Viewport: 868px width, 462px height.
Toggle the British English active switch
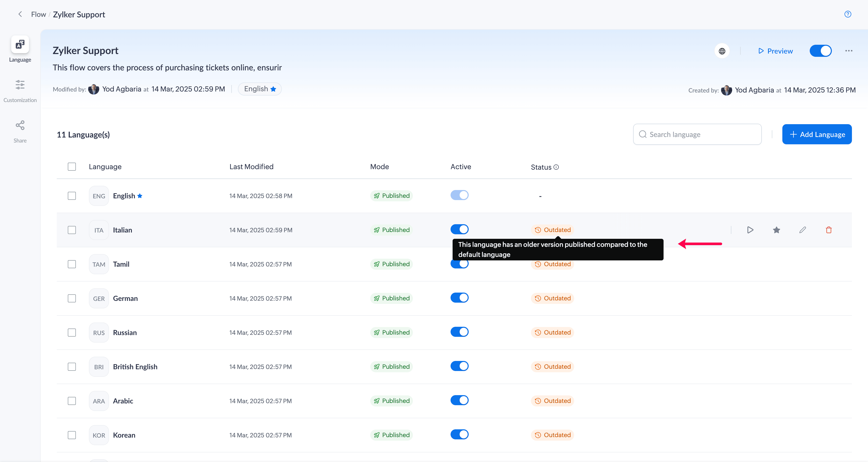(459, 366)
